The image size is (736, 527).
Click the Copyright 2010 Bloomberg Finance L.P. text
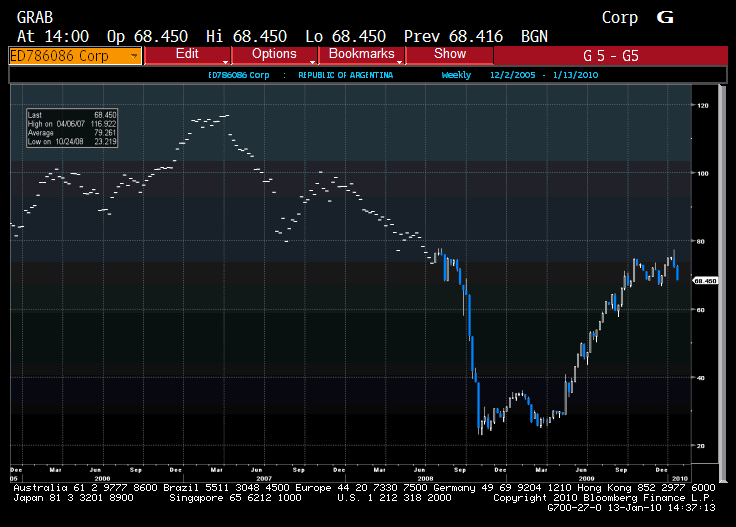604,498
